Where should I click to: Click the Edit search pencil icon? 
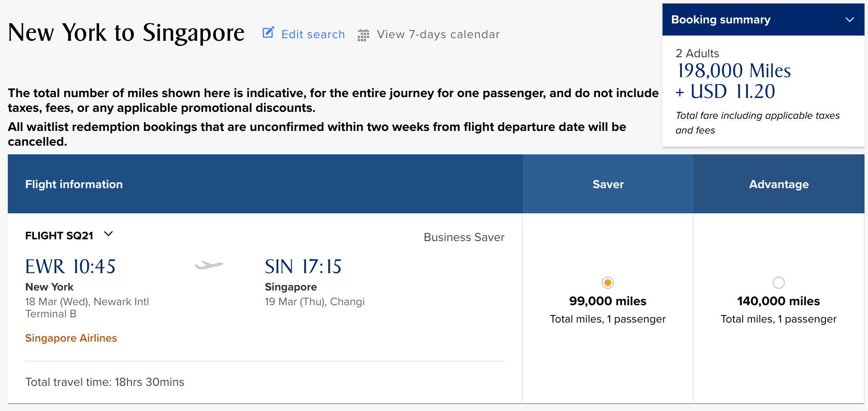pos(268,33)
